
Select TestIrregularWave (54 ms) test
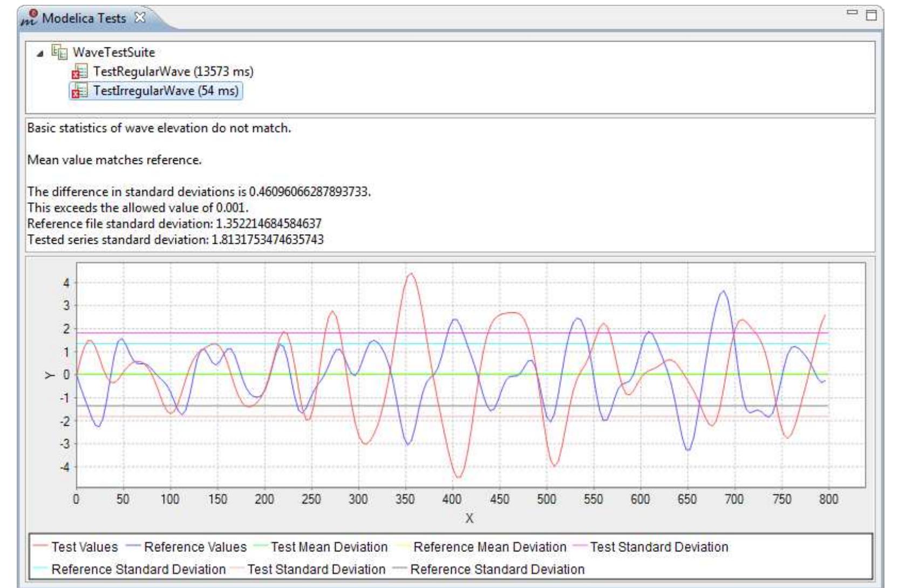point(166,91)
